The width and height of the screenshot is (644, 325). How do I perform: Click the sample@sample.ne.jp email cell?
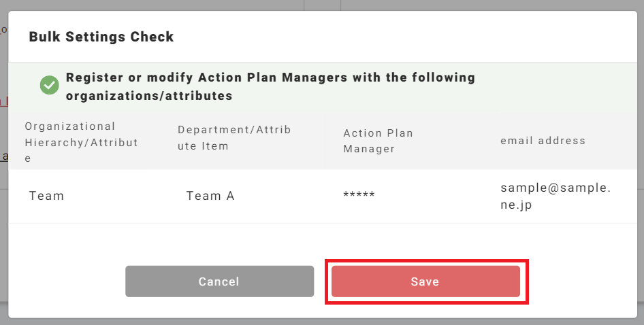click(x=556, y=196)
